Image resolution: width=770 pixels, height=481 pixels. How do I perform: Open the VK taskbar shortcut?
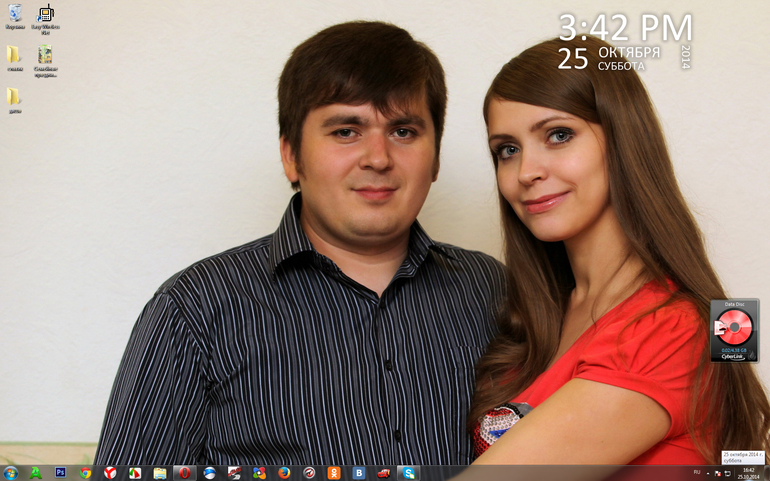(358, 473)
